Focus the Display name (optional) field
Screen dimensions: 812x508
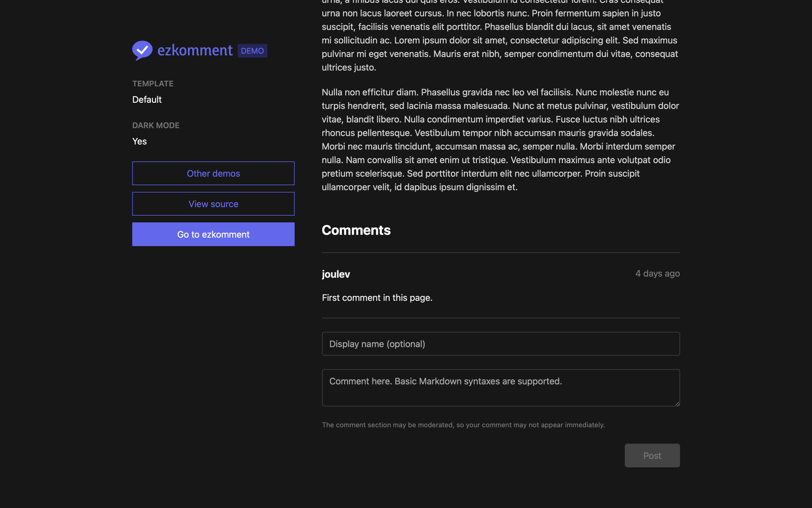pyautogui.click(x=501, y=344)
